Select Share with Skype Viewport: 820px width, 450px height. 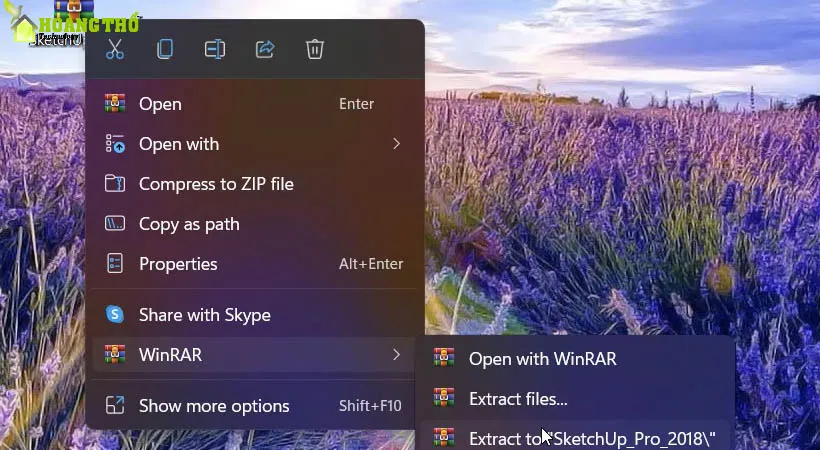pos(255,315)
